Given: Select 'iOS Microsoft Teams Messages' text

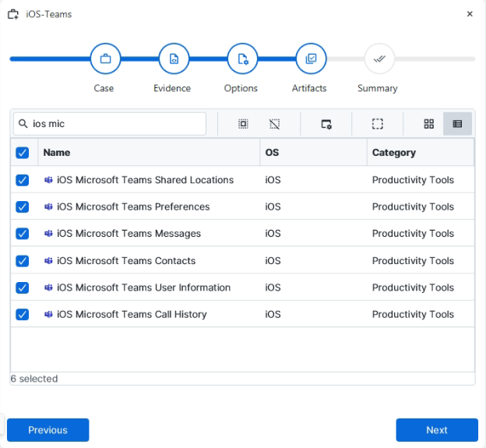Looking at the screenshot, I should (129, 234).
